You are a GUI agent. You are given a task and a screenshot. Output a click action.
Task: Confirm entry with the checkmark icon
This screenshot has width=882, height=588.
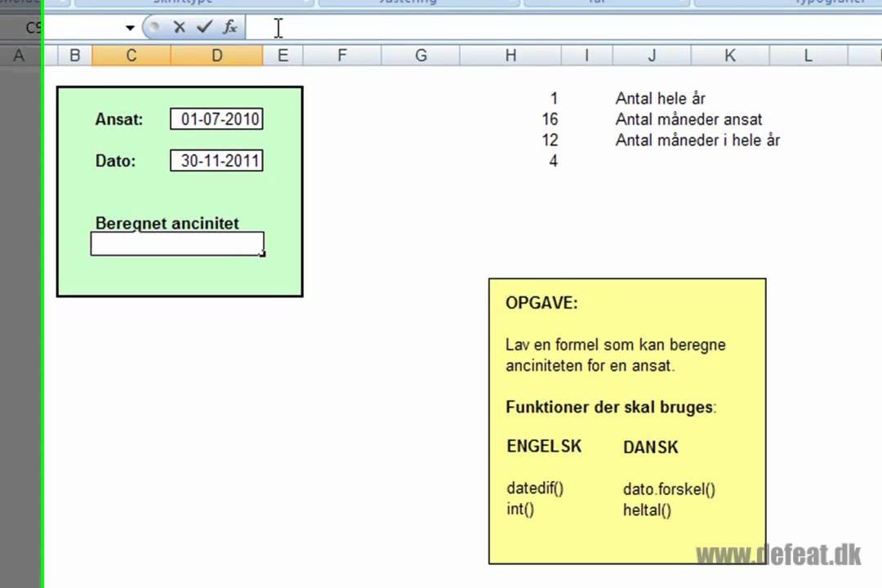click(x=204, y=26)
